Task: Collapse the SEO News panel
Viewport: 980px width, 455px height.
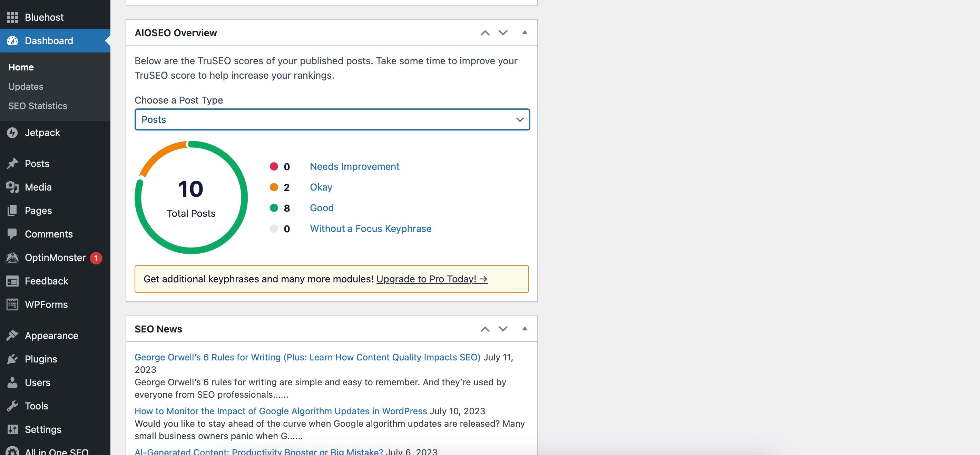Action: (525, 329)
